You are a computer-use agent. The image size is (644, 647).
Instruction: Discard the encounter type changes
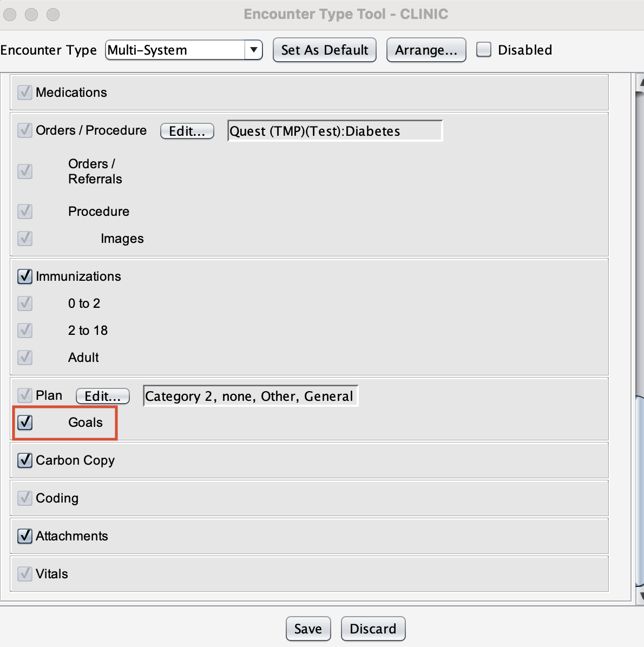click(373, 629)
